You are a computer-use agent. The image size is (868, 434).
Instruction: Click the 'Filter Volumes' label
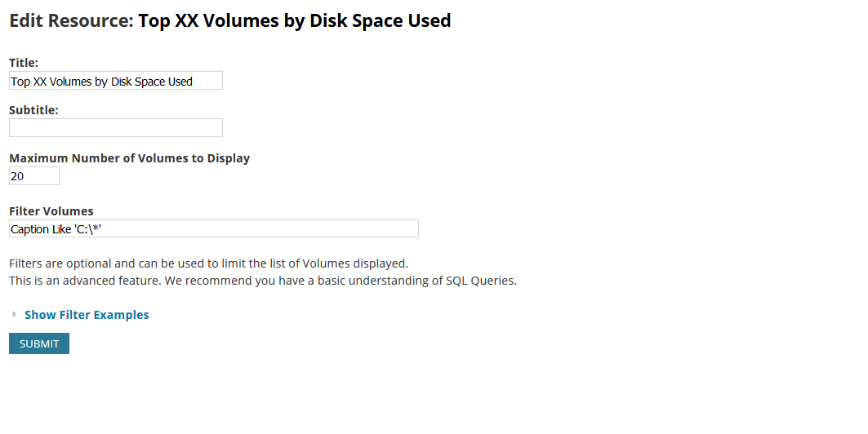[51, 211]
